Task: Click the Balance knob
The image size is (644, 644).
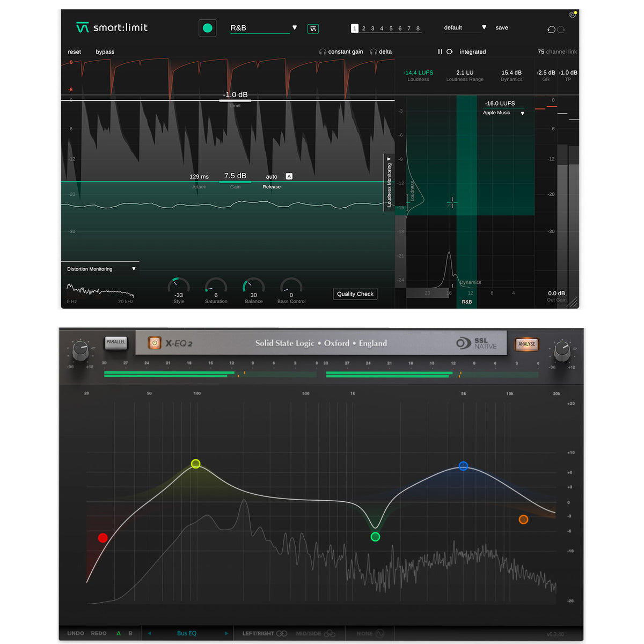Action: coord(254,285)
